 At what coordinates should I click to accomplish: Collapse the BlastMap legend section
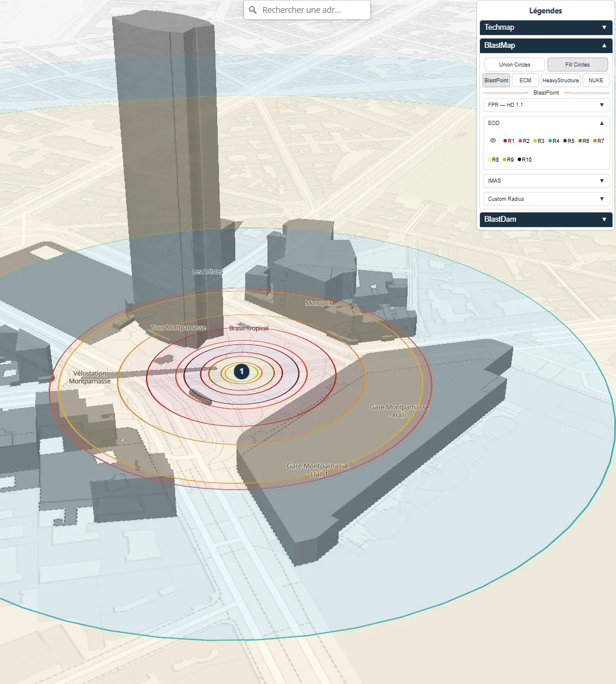[x=546, y=46]
